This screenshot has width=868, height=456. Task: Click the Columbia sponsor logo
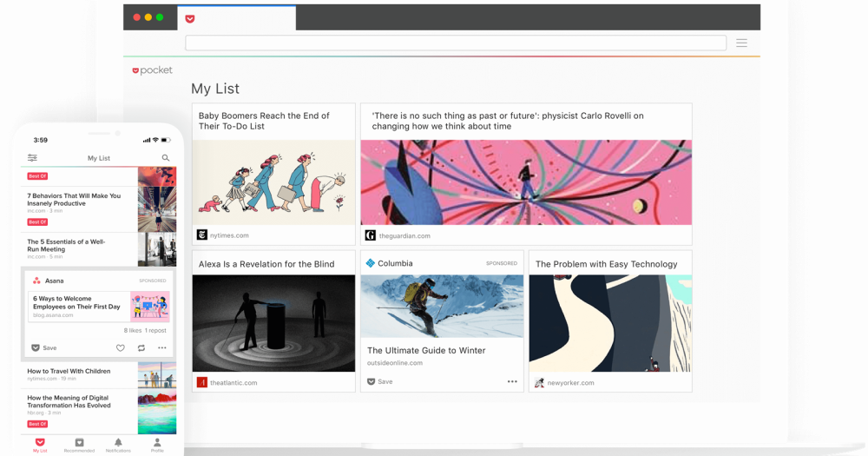coord(371,263)
